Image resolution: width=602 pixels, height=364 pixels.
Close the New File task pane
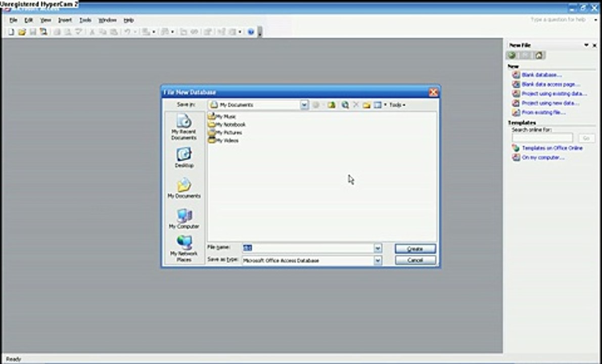click(595, 45)
